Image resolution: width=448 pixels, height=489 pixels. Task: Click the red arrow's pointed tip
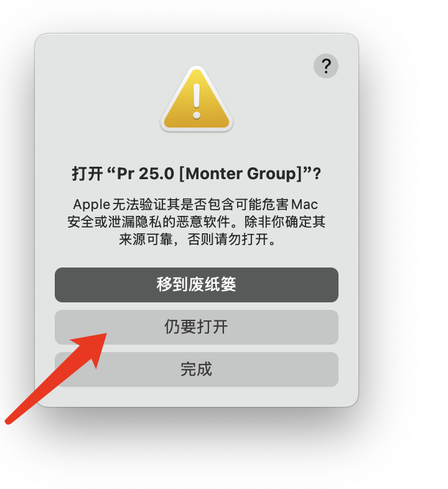[105, 334]
